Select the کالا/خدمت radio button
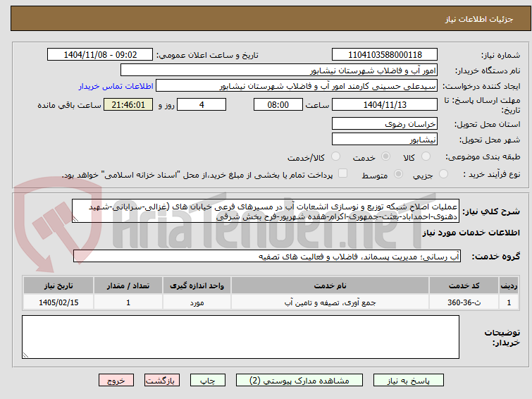Image resolution: width=532 pixels, height=399 pixels. (335, 156)
